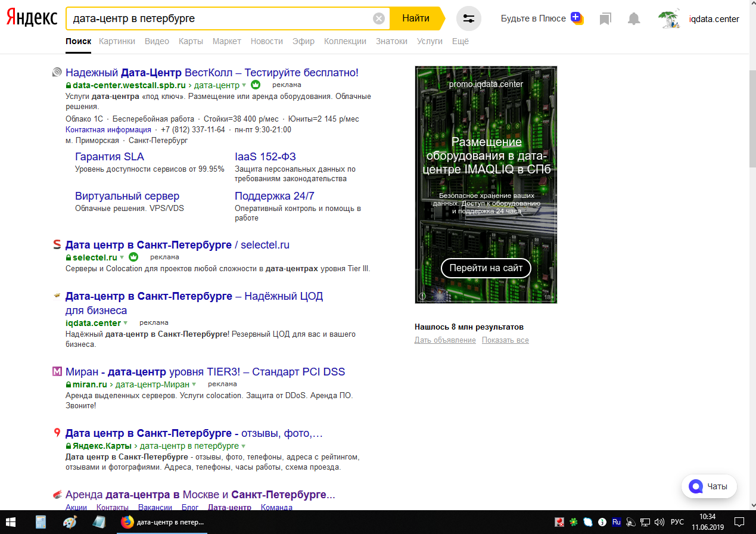Viewport: 756px width, 534px height.
Task: Open the ICQ flower tray icon
Action: pos(574,522)
